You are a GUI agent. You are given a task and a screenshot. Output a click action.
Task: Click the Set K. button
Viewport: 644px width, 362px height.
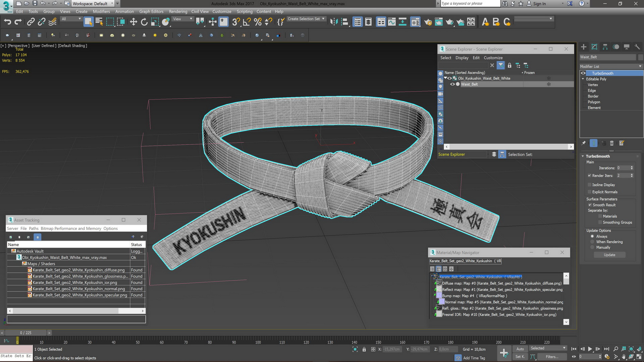coord(520,357)
